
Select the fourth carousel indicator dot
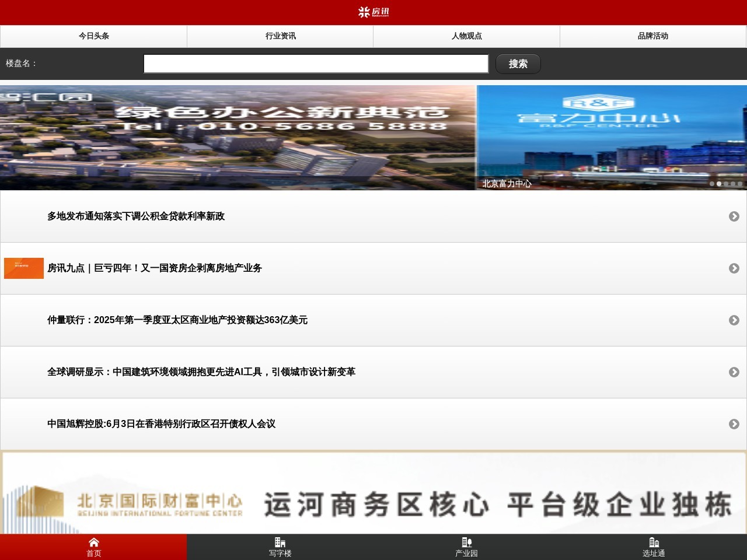click(733, 184)
